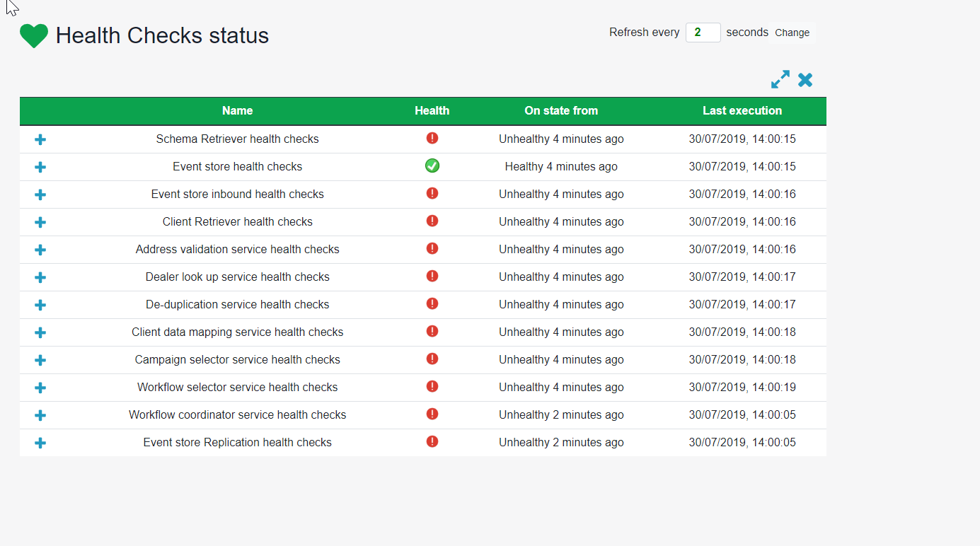This screenshot has width=980, height=546.
Task: Expand De-duplication service health checks details
Action: [x=40, y=305]
